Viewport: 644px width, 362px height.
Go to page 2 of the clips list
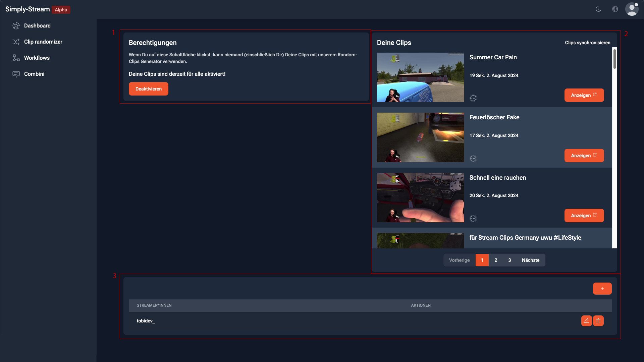(x=496, y=260)
